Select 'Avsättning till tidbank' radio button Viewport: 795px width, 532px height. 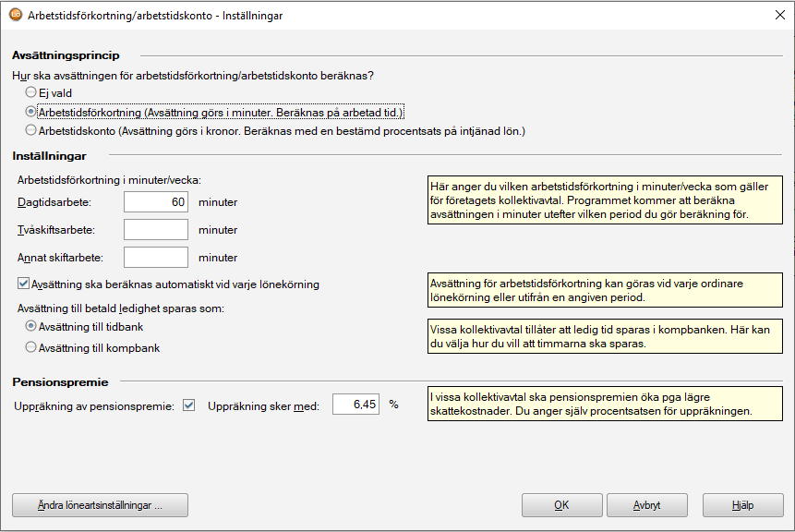[31, 327]
